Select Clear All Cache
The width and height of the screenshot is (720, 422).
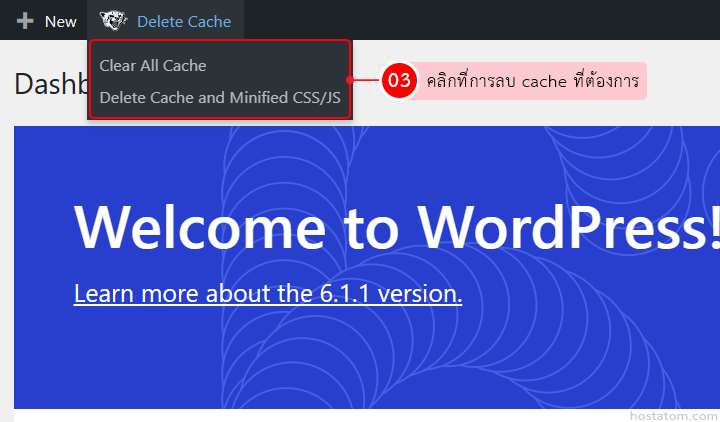[153, 65]
